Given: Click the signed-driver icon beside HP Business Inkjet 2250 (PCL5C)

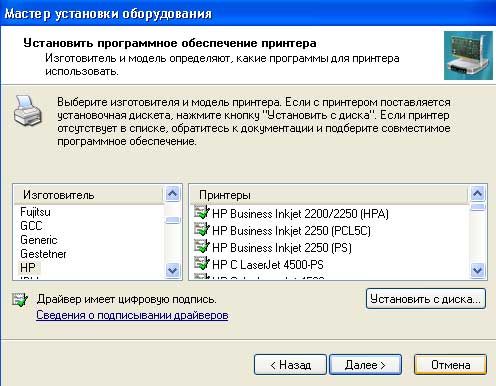Looking at the screenshot, I should pos(202,230).
